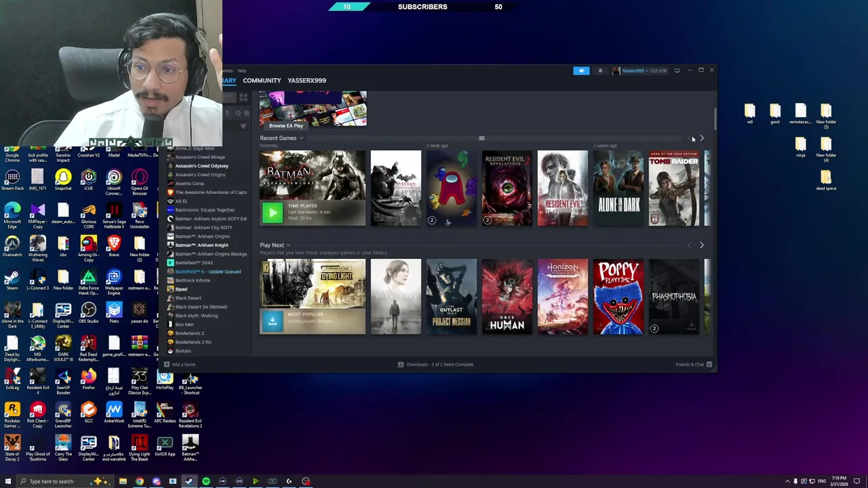The image size is (868, 488).
Task: Select Brotato in the game list
Action: [x=183, y=351]
